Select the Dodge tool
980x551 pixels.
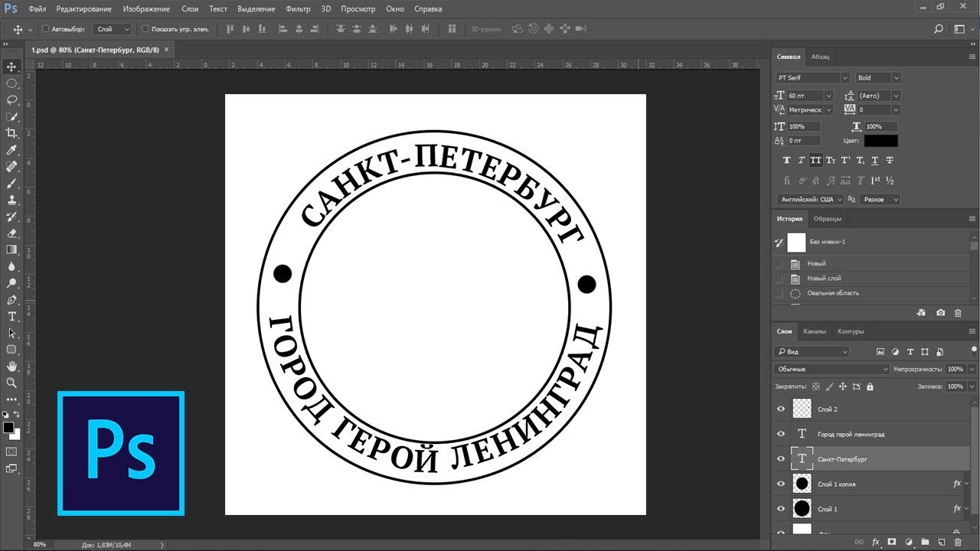point(11,283)
